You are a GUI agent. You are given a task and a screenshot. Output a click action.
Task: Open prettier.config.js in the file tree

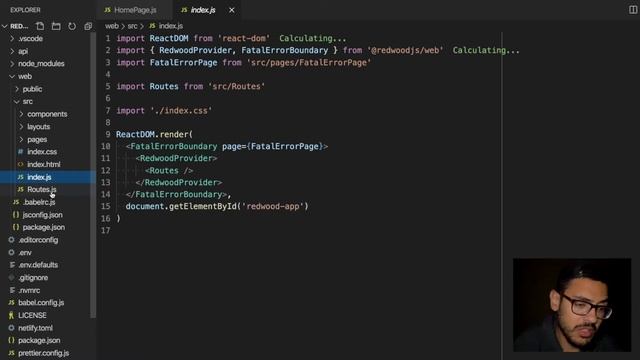click(43, 353)
